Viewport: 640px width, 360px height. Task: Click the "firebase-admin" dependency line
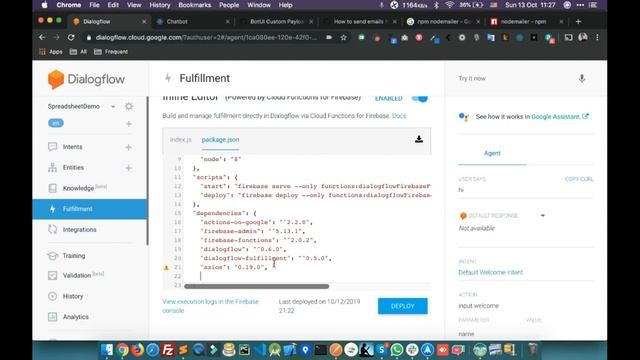252,231
